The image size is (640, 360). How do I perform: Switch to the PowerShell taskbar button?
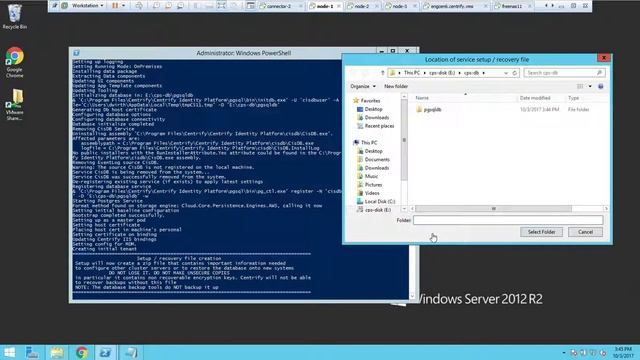pos(106,352)
